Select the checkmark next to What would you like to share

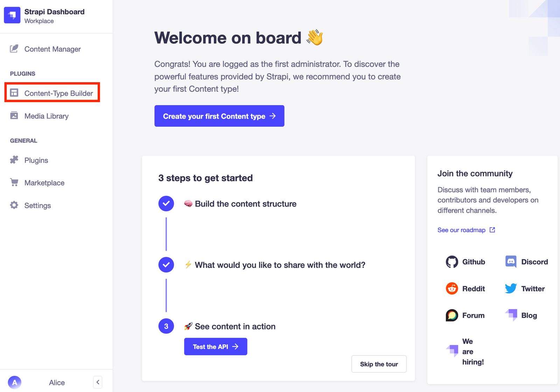point(166,265)
